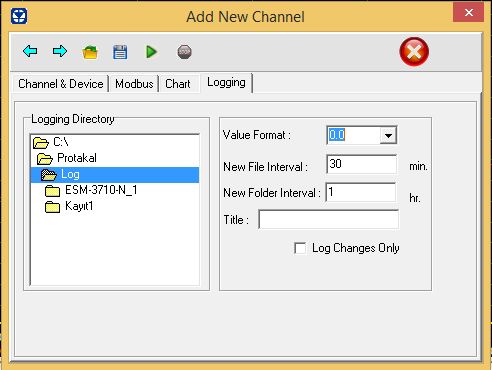The height and width of the screenshot is (370, 492).
Task: Click the application icon in title bar
Action: pyautogui.click(x=19, y=16)
